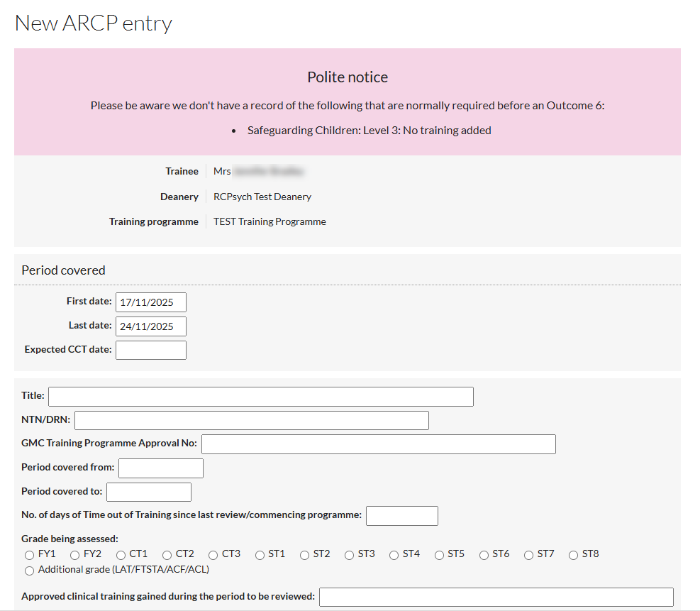Choose CT2 as grade being assessed
Screen dimensions: 700x611
[x=167, y=555]
